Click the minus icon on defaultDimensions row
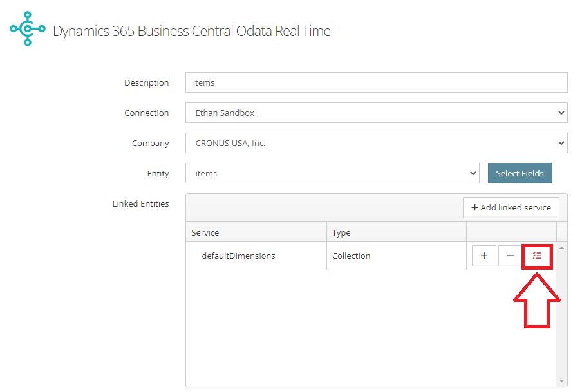Viewport: 573px width, 392px height. (510, 256)
